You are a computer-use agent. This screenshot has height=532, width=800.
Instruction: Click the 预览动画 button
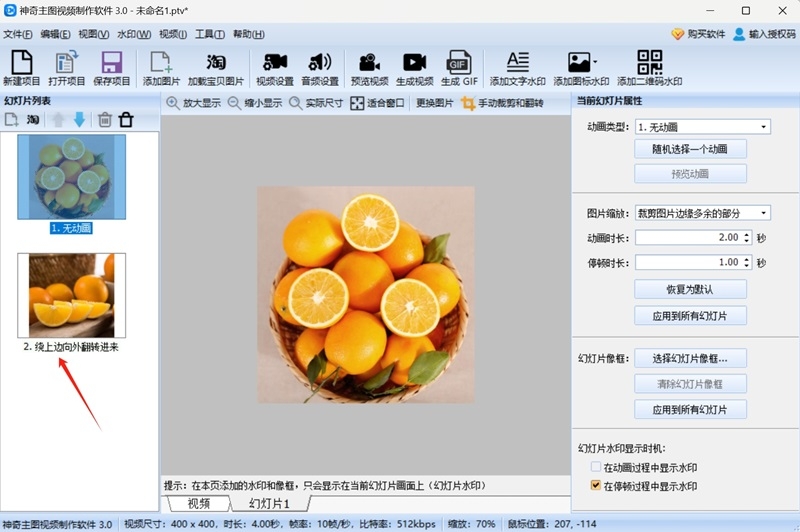click(x=690, y=174)
